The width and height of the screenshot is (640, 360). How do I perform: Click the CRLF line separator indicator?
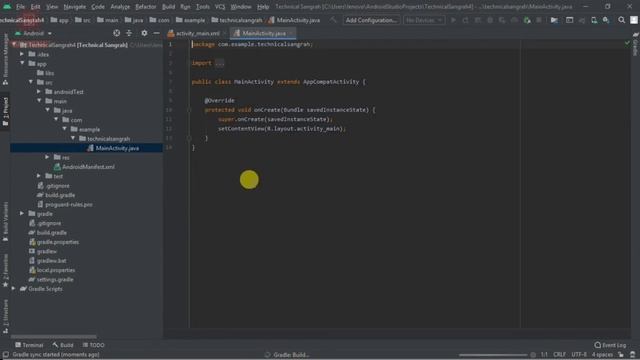point(559,355)
